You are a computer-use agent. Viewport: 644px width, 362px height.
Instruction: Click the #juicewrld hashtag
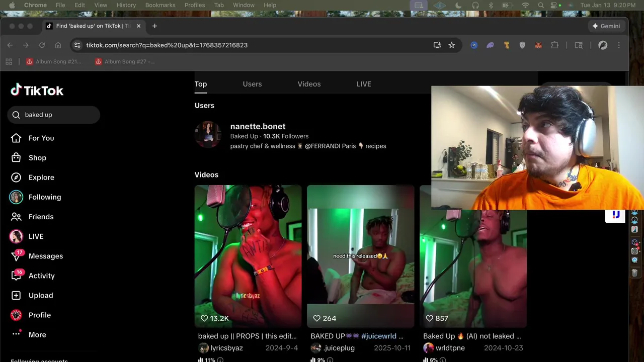tap(378, 336)
